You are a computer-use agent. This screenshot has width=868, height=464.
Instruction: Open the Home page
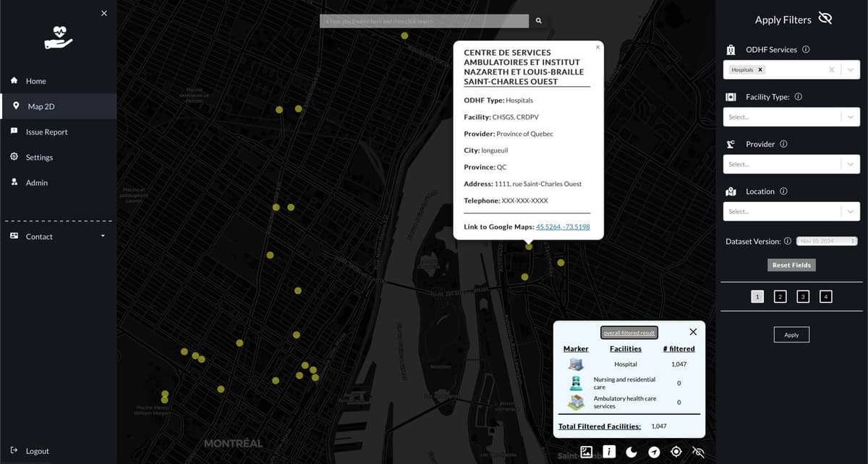(35, 81)
